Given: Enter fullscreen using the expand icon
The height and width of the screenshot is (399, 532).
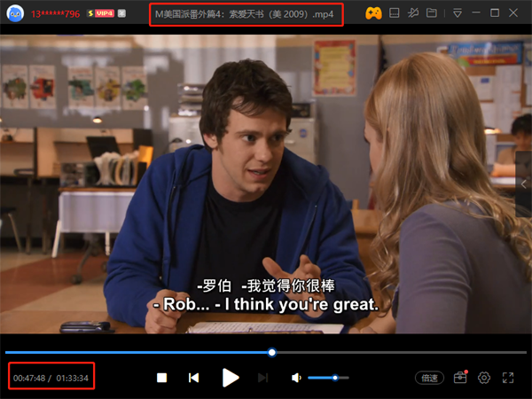Looking at the screenshot, I should coord(509,378).
